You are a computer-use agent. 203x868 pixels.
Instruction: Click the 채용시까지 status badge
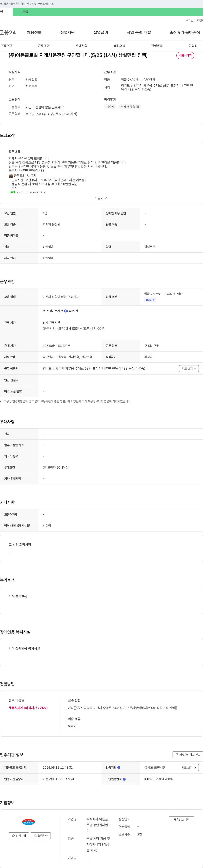click(x=185, y=56)
